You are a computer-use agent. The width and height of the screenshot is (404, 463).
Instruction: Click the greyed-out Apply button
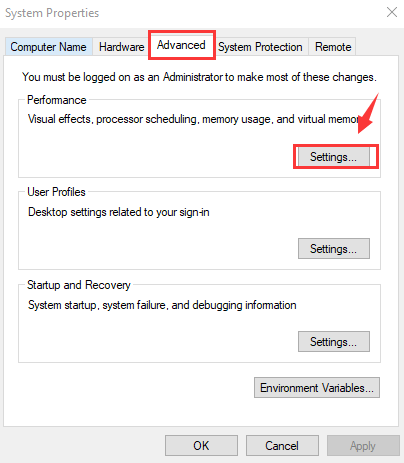pos(363,446)
